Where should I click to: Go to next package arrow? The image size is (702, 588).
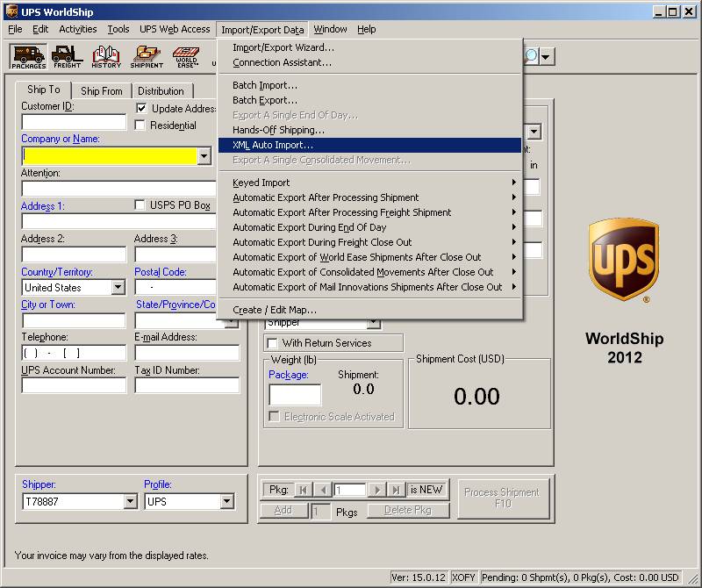click(377, 490)
